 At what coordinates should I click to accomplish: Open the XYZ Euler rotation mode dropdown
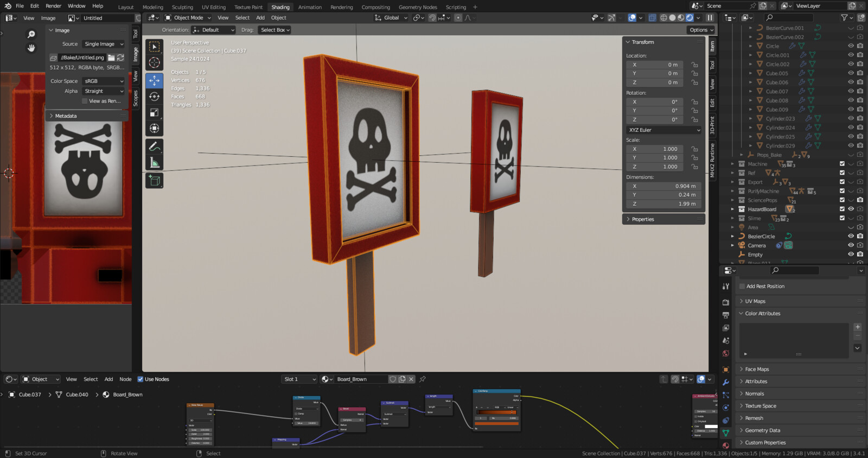664,130
